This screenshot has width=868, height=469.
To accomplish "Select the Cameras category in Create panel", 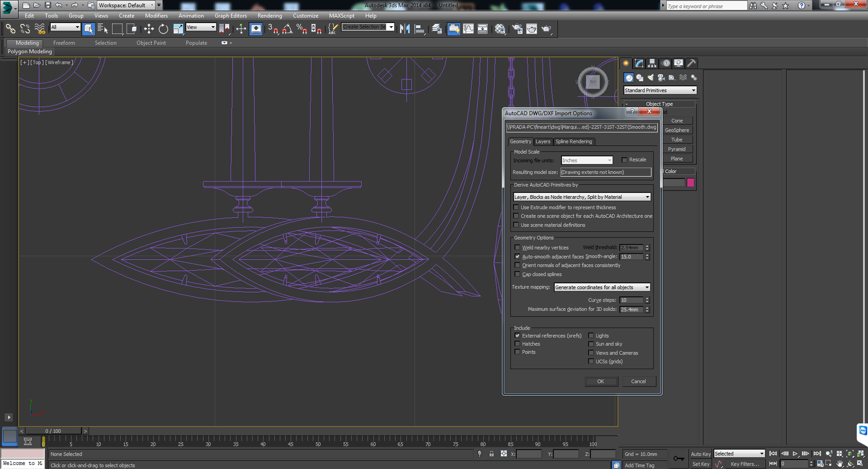I will click(661, 77).
